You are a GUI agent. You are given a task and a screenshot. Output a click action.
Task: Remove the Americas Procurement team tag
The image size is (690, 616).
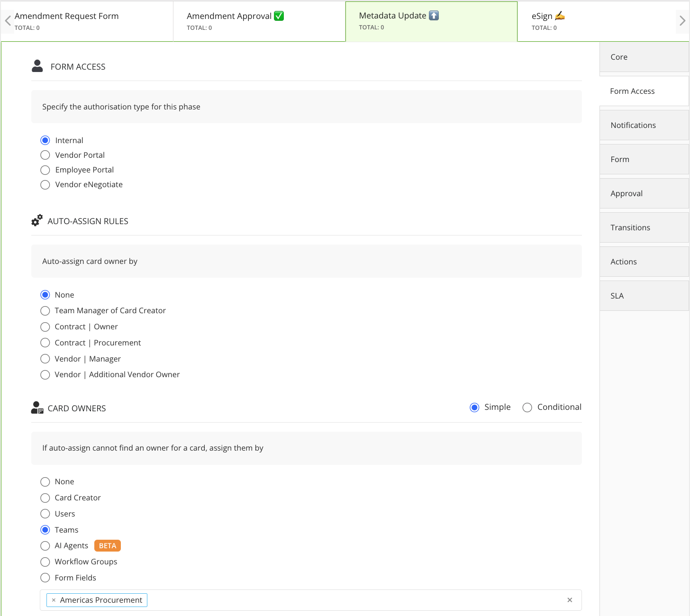pyautogui.click(x=54, y=600)
